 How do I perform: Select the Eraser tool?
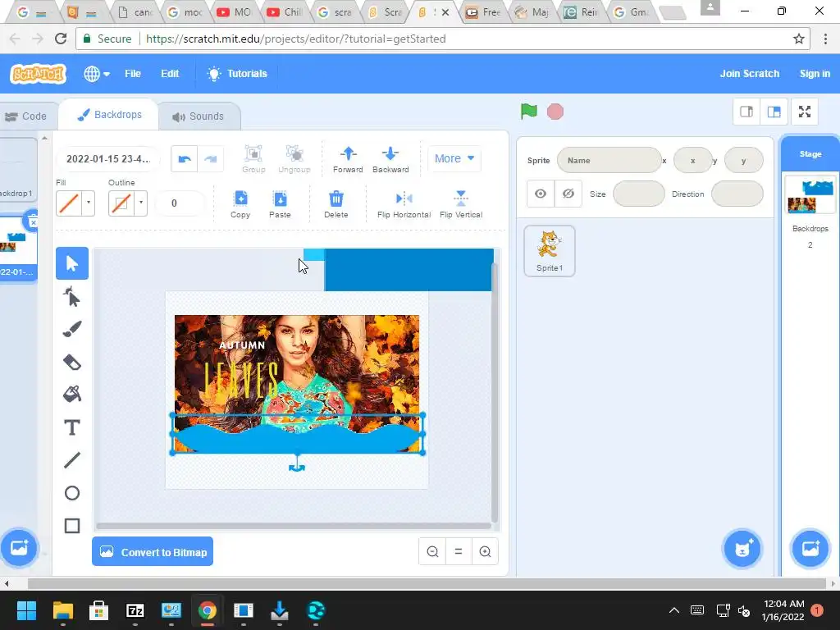click(x=72, y=362)
